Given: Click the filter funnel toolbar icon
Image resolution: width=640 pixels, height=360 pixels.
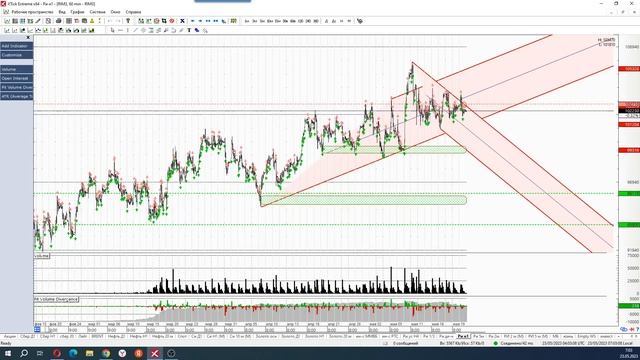Looking at the screenshot, I should (x=128, y=21).
